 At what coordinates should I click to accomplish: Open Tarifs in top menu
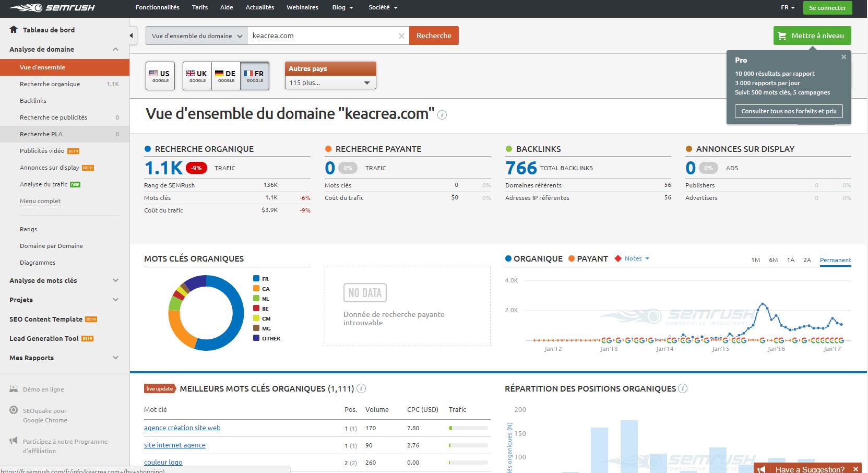tap(200, 7)
